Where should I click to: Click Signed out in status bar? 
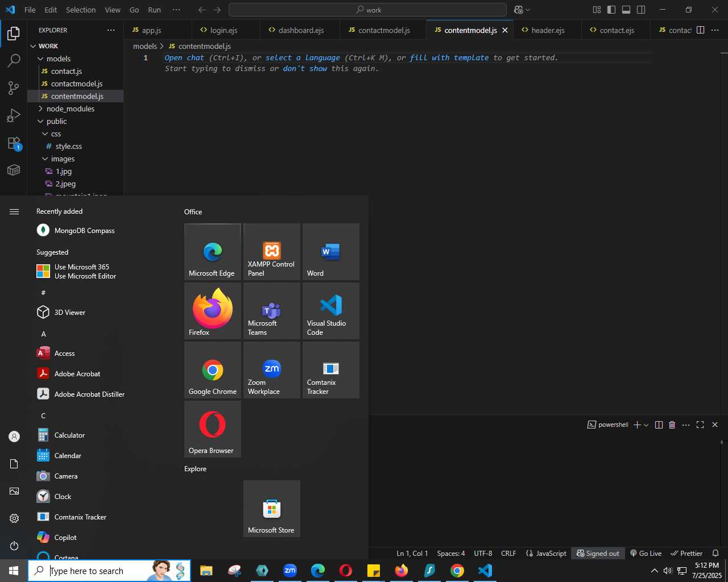click(x=598, y=553)
